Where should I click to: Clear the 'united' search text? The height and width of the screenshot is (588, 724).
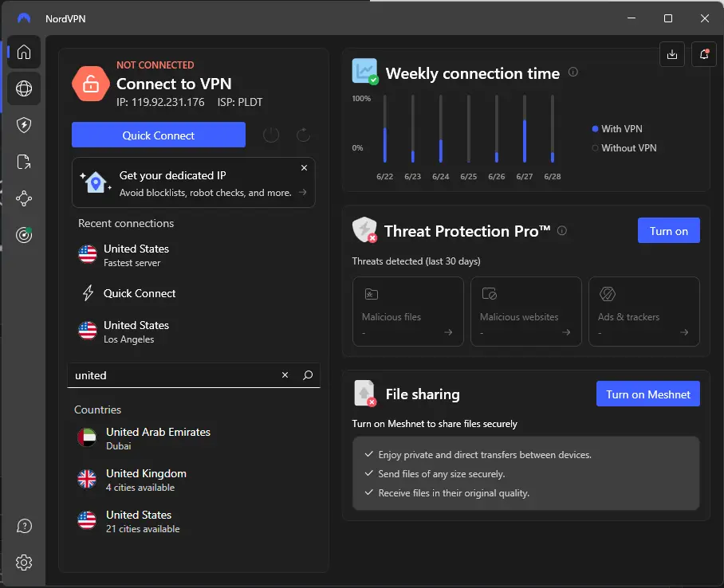285,375
